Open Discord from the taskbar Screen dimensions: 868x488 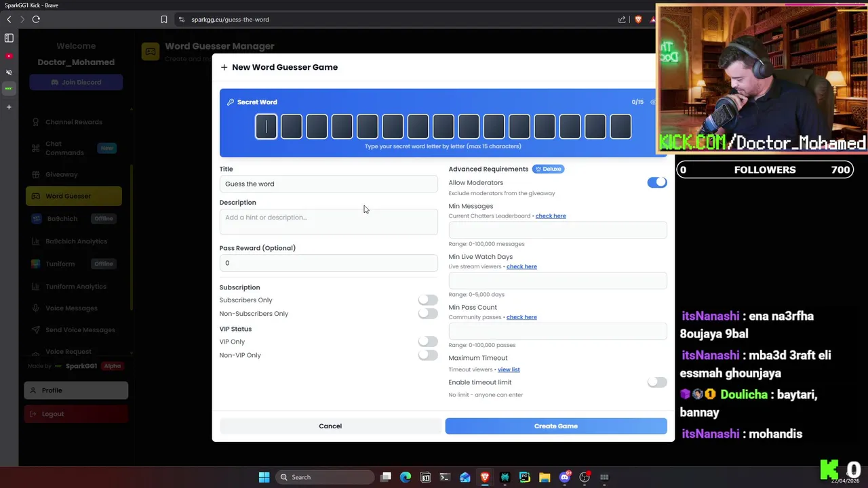[564, 477]
